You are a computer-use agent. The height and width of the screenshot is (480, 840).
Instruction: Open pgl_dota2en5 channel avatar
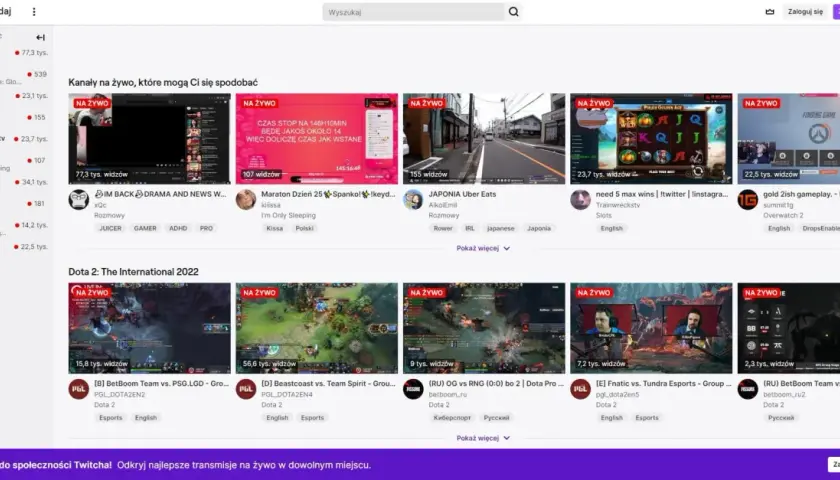[x=580, y=389]
